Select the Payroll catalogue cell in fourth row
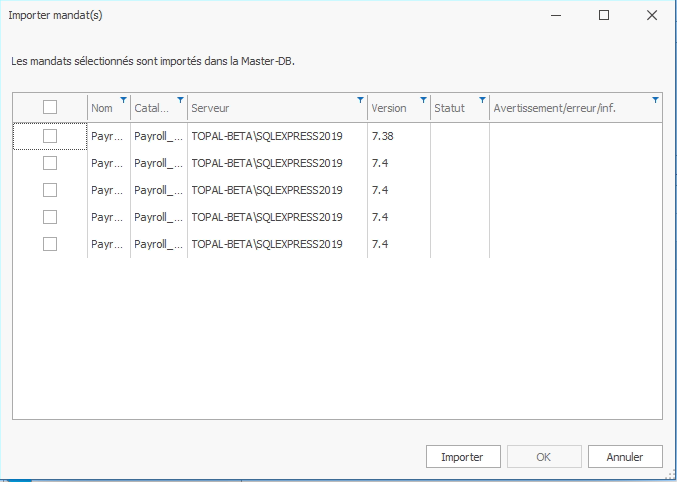This screenshot has height=482, width=677. tap(159, 217)
